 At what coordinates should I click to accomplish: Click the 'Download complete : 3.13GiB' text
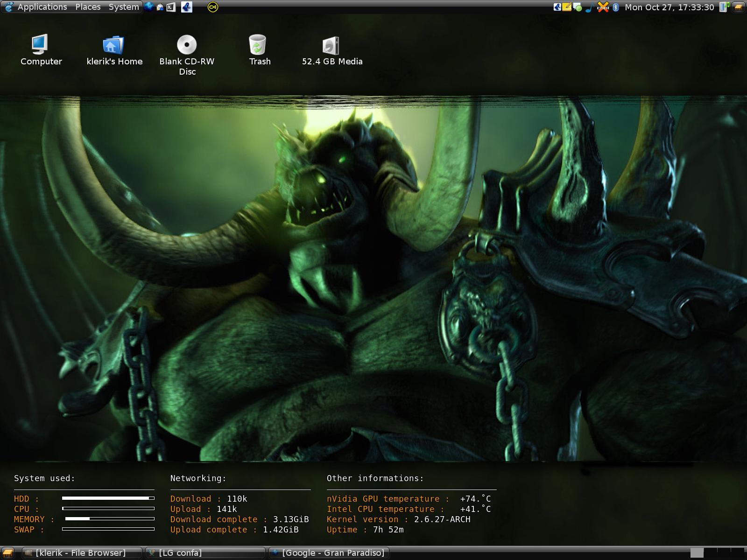tap(240, 519)
